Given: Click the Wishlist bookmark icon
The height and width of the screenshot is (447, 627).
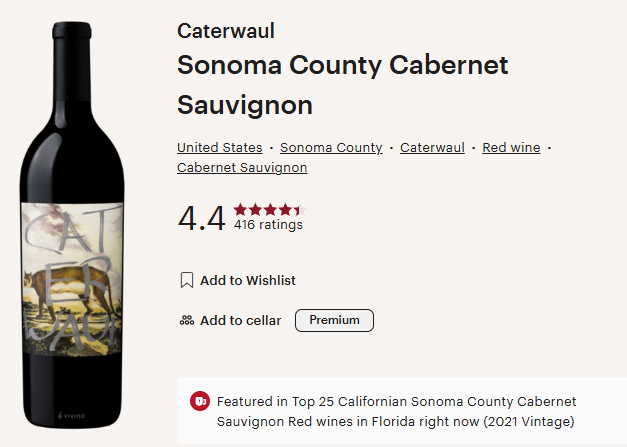Looking at the screenshot, I should point(187,280).
